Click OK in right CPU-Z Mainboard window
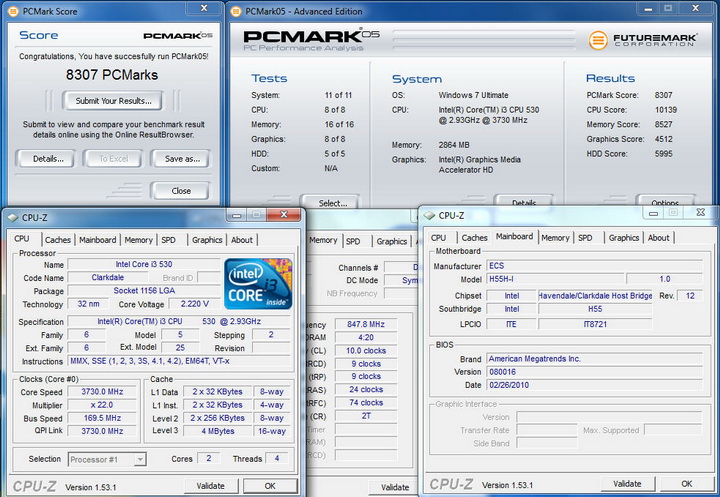Screen dimensions: 720x497 686,484
